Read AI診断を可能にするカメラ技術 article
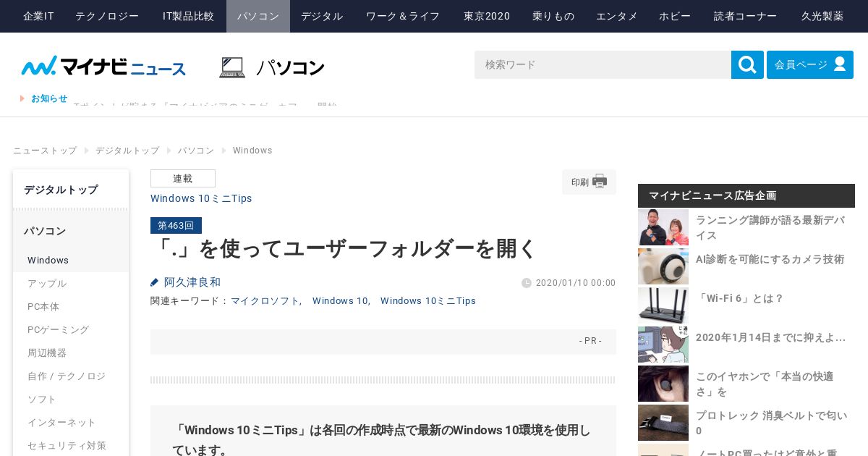Screen dimensions: 868x456 770,259
